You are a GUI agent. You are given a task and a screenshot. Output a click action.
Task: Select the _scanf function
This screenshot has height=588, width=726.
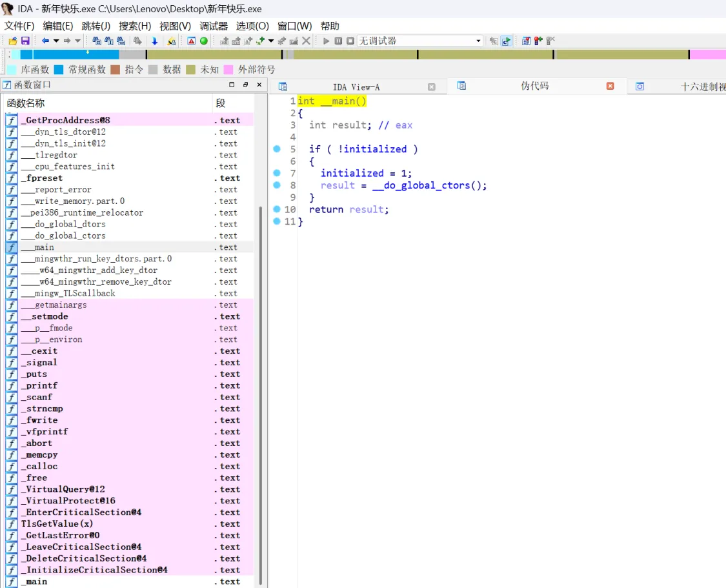pos(130,397)
